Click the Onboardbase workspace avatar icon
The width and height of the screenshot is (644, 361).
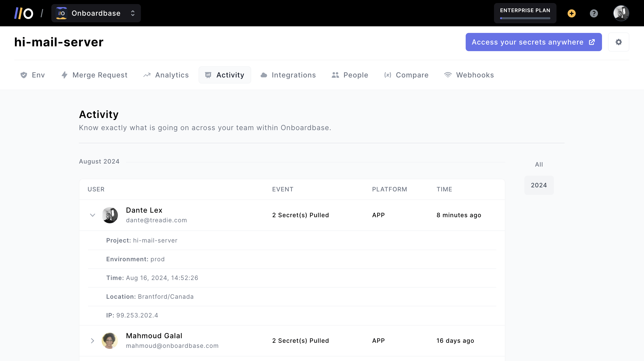[x=61, y=13]
